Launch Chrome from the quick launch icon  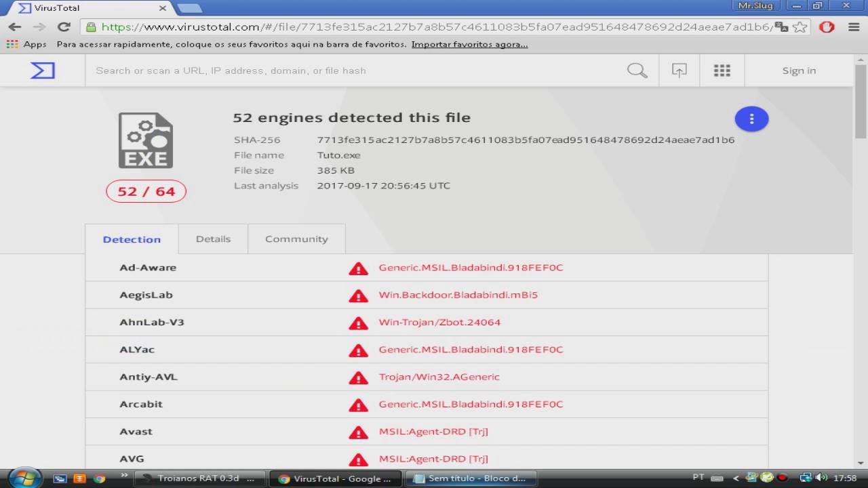[100, 479]
